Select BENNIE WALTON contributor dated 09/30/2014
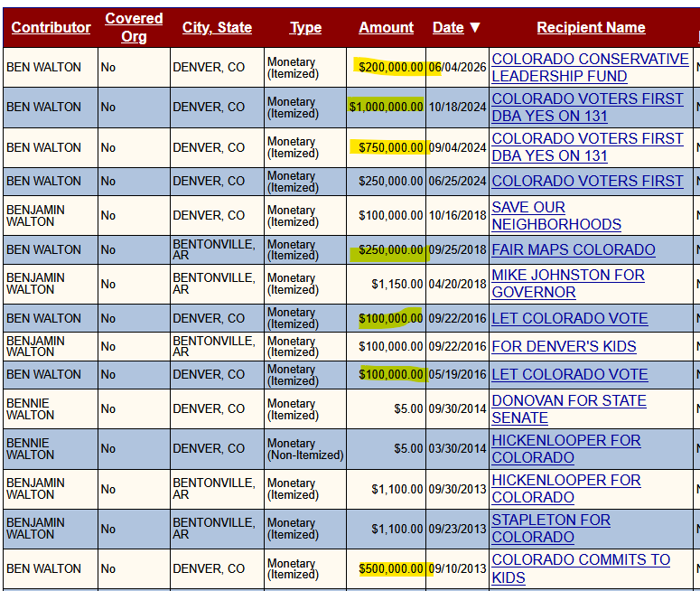The width and height of the screenshot is (700, 591). coord(51,408)
